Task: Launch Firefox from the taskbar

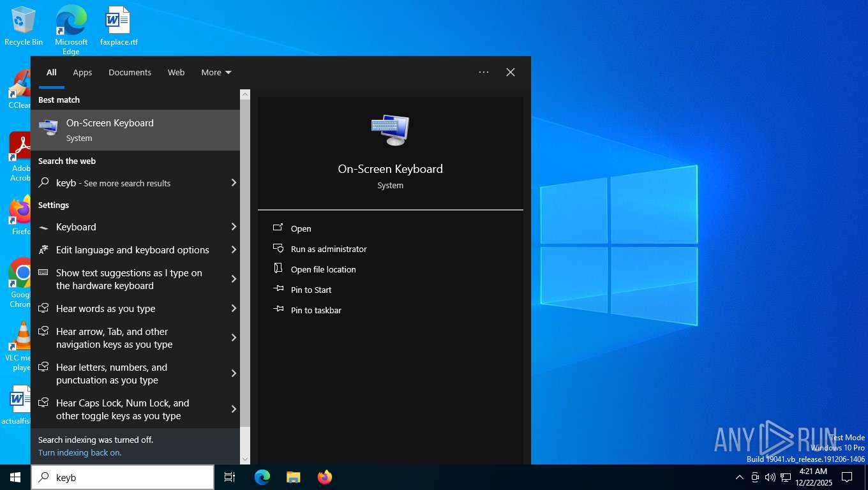Action: (325, 477)
